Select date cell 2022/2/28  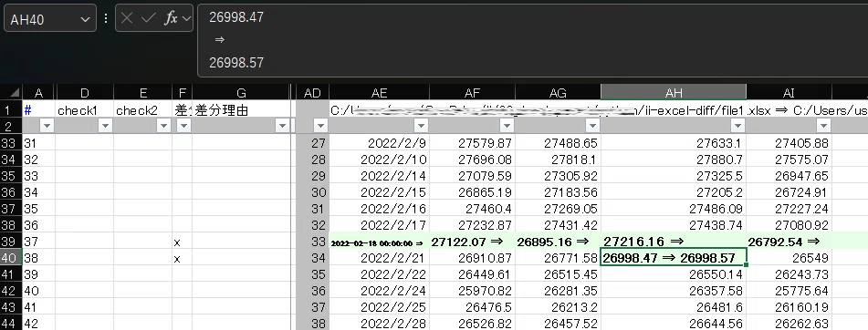coord(379,324)
